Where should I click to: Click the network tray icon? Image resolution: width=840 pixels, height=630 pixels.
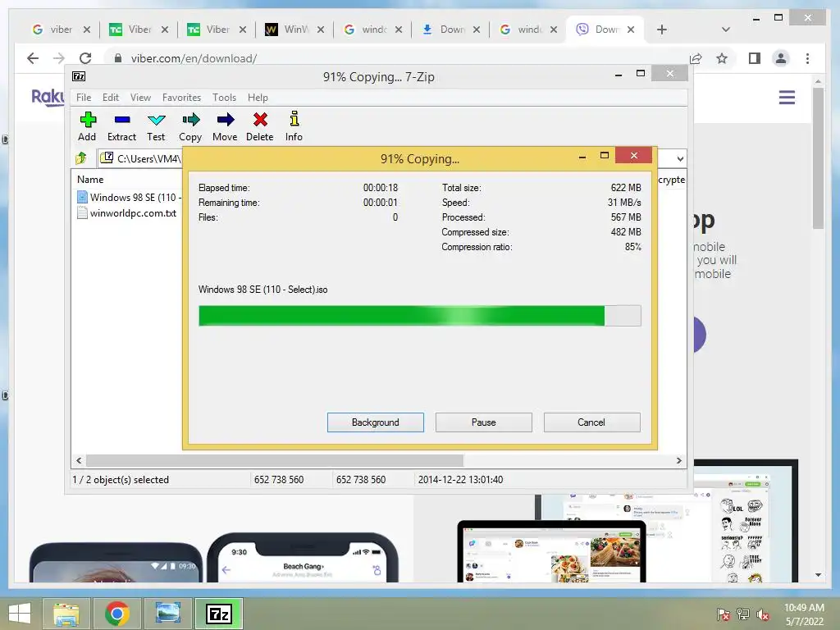[x=742, y=614]
